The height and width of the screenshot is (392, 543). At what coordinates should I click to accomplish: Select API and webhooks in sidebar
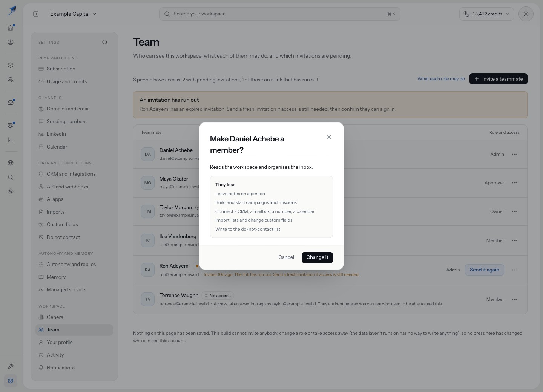[74, 187]
